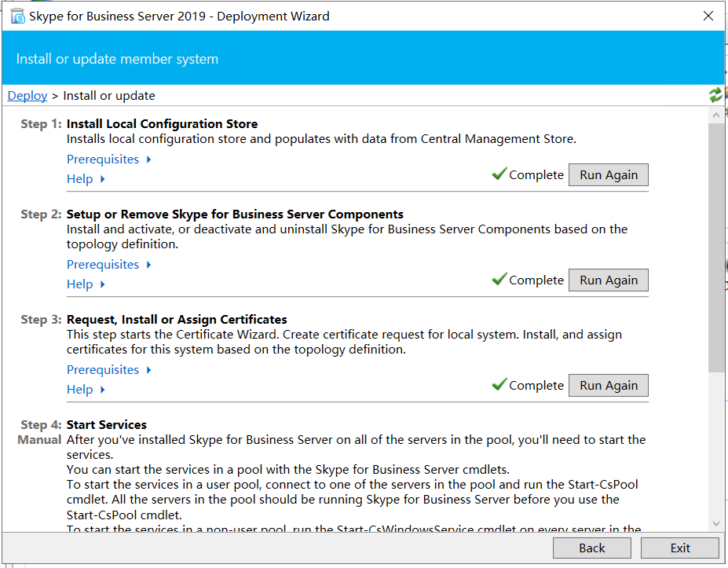Click the 'Start Services' heading

pyautogui.click(x=106, y=425)
